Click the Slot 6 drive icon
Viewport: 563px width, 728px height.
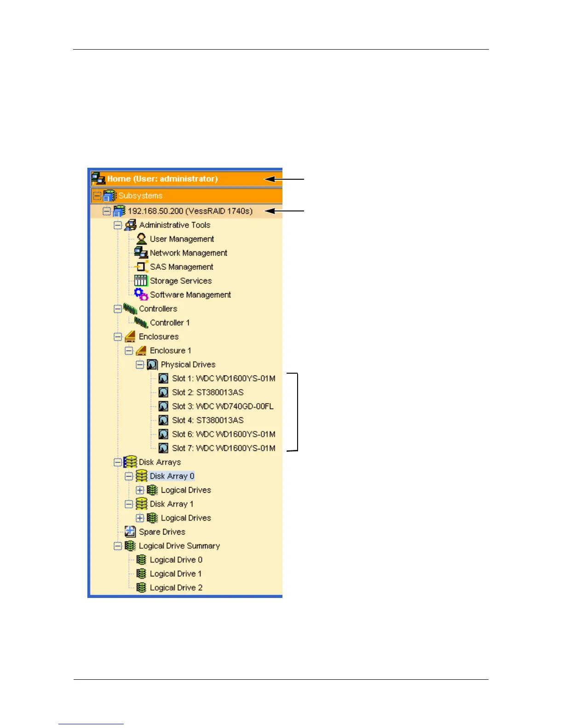pyautogui.click(x=163, y=434)
